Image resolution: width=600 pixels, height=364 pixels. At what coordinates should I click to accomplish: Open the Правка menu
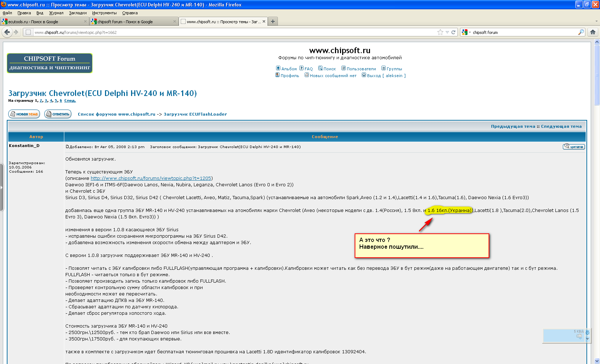coord(24,13)
